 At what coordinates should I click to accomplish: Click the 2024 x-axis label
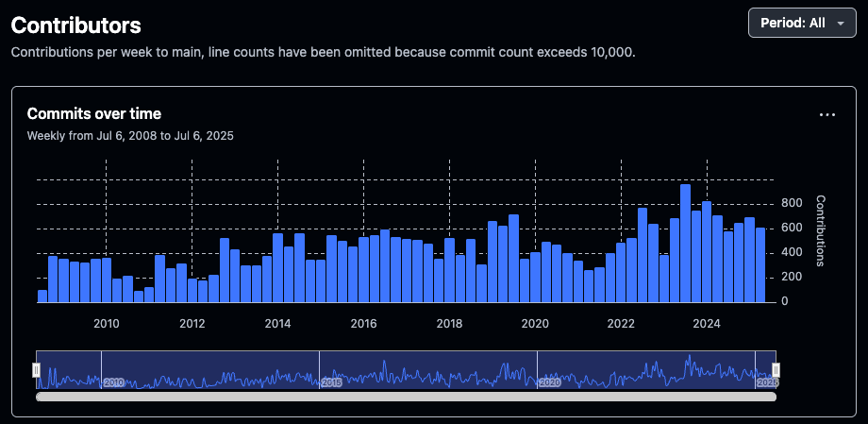[x=707, y=324]
